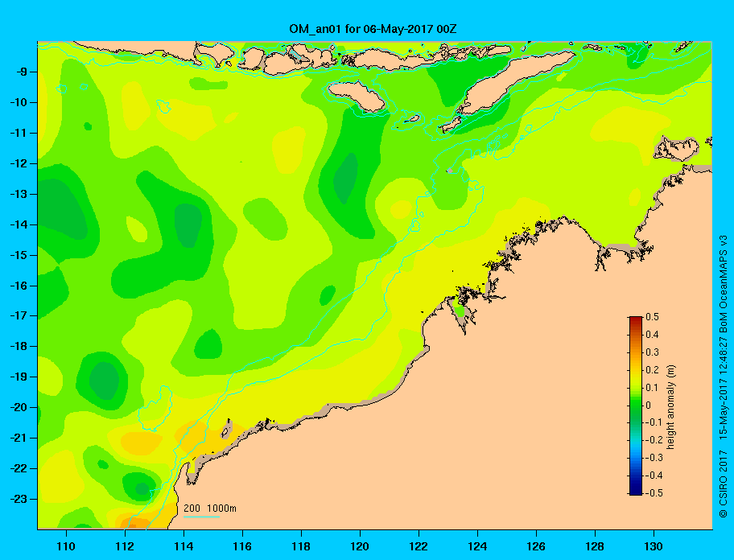Click latitude label "-22" on left axis
The width and height of the screenshot is (734, 560).
[x=19, y=469]
